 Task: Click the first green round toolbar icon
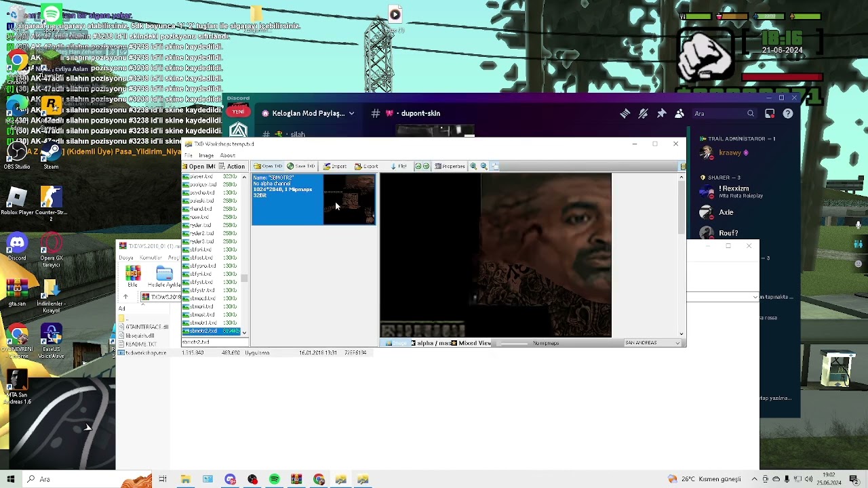[x=418, y=166]
